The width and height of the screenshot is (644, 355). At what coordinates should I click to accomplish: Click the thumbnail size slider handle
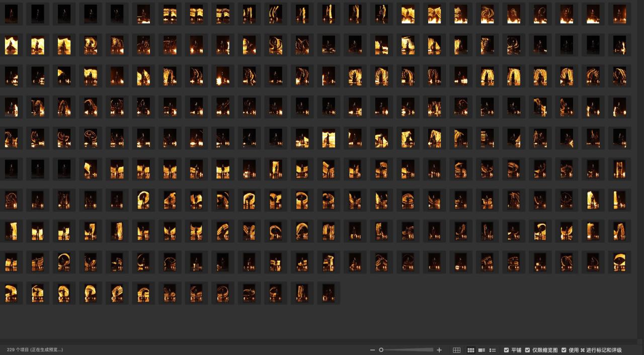click(x=381, y=350)
